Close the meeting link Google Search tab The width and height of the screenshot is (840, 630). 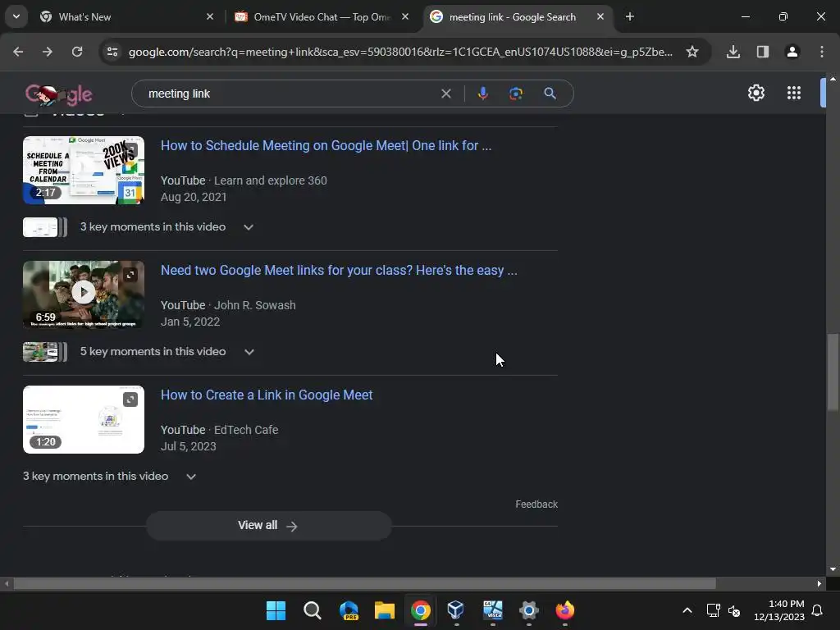[600, 17]
